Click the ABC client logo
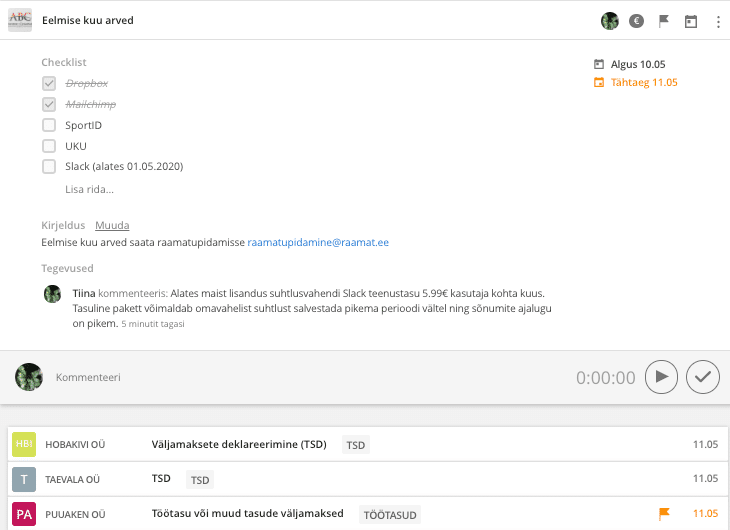The image size is (730, 530). (20, 20)
